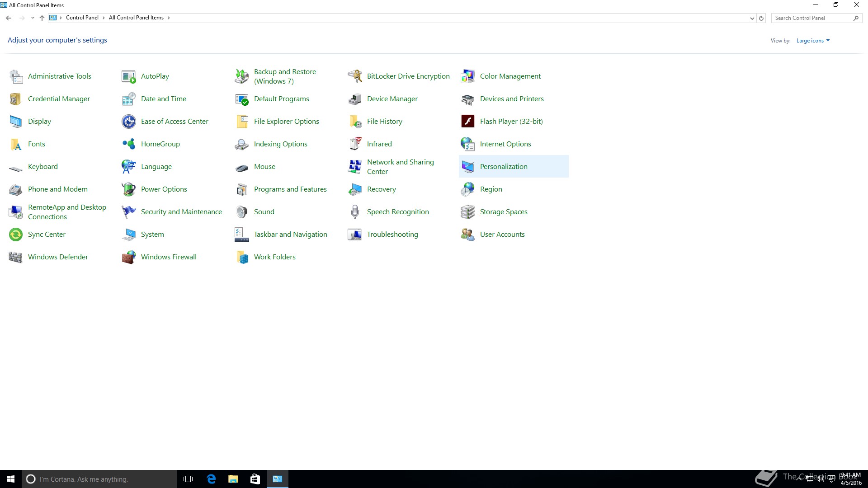Launch Microsoft Edge from taskbar
Image resolution: width=868 pixels, height=488 pixels.
[x=211, y=479]
